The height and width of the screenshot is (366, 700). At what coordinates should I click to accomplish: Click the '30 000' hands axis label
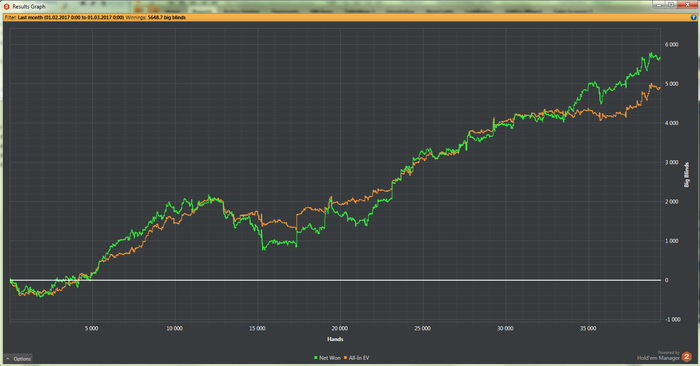tap(505, 329)
